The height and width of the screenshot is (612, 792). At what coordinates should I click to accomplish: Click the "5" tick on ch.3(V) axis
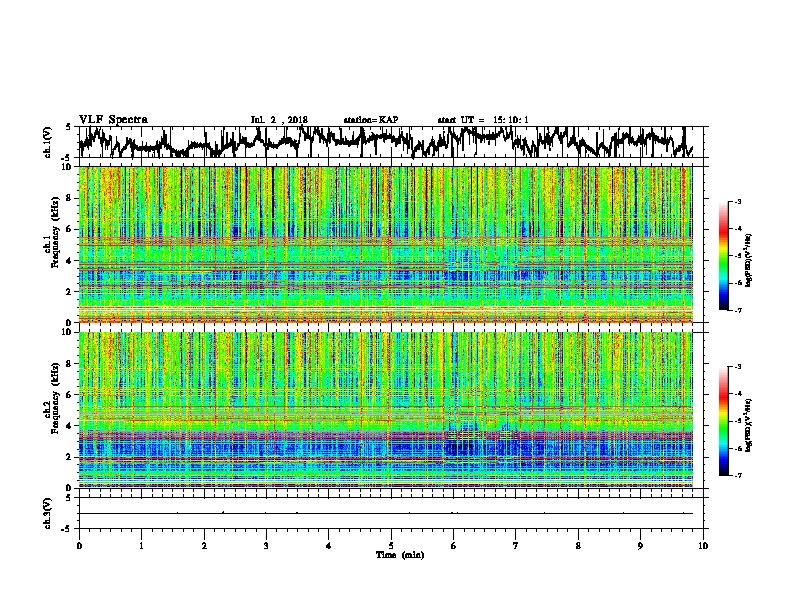[x=69, y=498]
